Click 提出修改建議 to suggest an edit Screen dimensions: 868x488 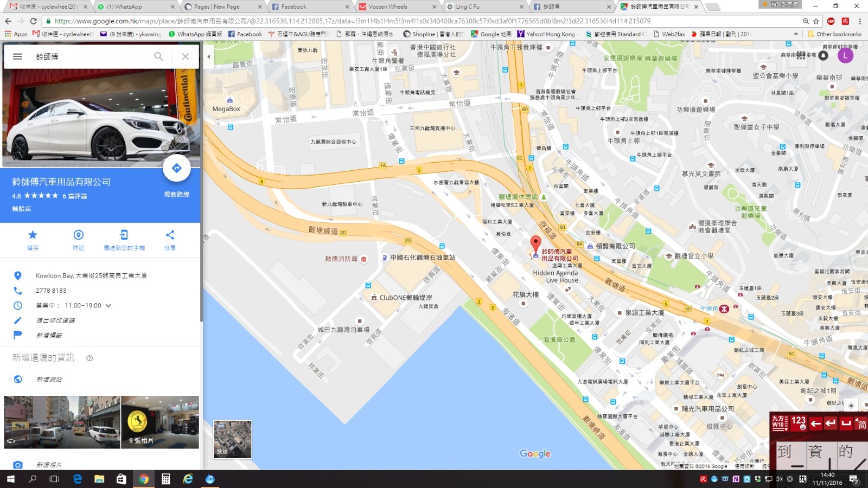[55, 320]
